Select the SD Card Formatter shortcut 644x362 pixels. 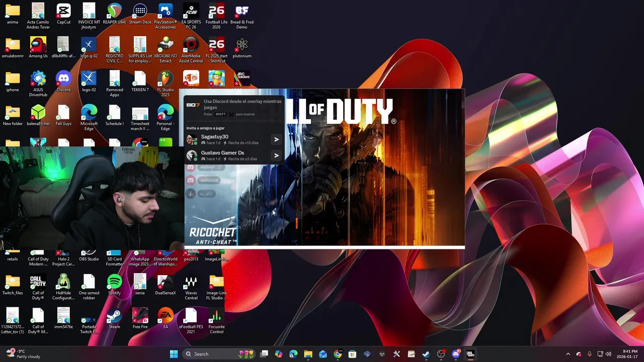click(114, 258)
